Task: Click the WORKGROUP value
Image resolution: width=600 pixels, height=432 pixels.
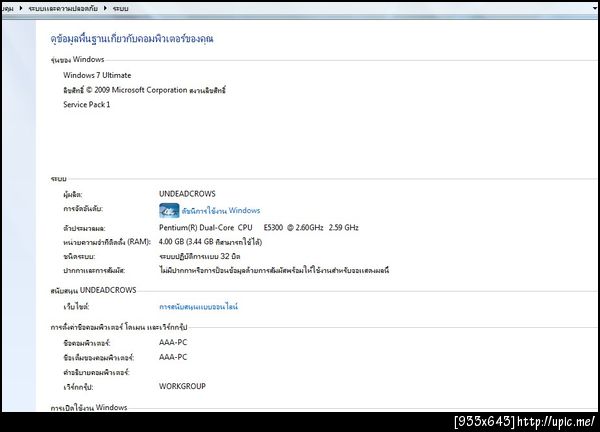Action: [x=182, y=386]
